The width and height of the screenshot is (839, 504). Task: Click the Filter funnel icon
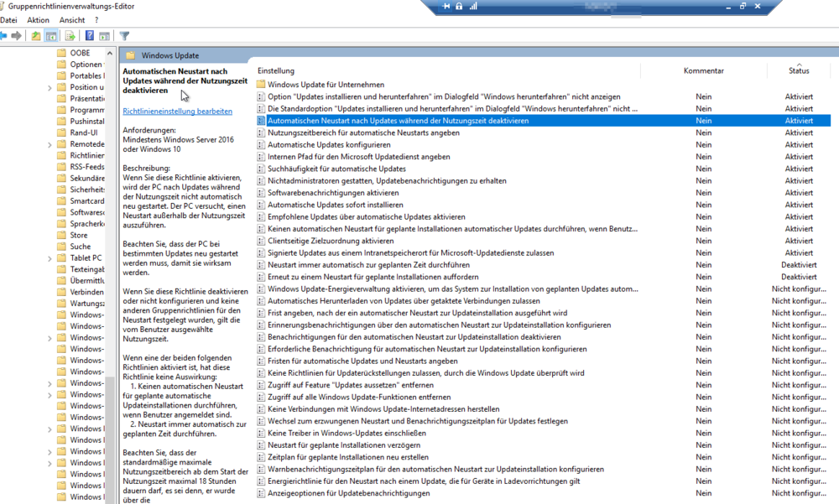coord(124,36)
